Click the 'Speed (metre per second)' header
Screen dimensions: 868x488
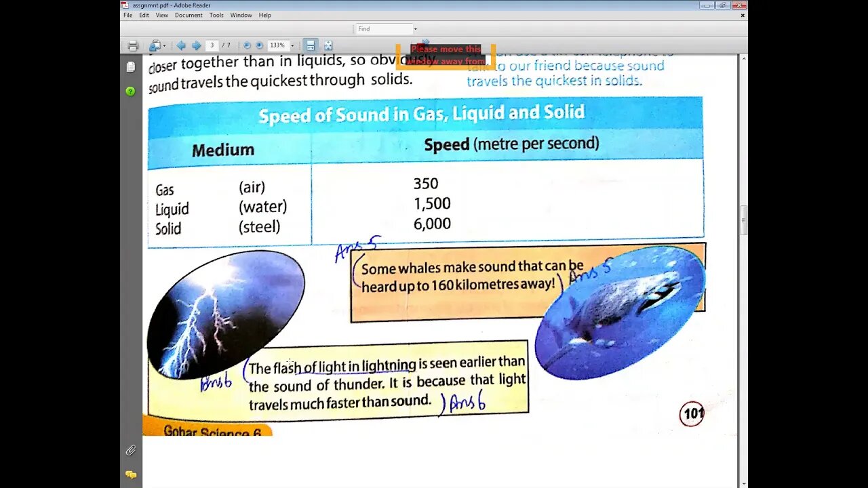point(511,144)
